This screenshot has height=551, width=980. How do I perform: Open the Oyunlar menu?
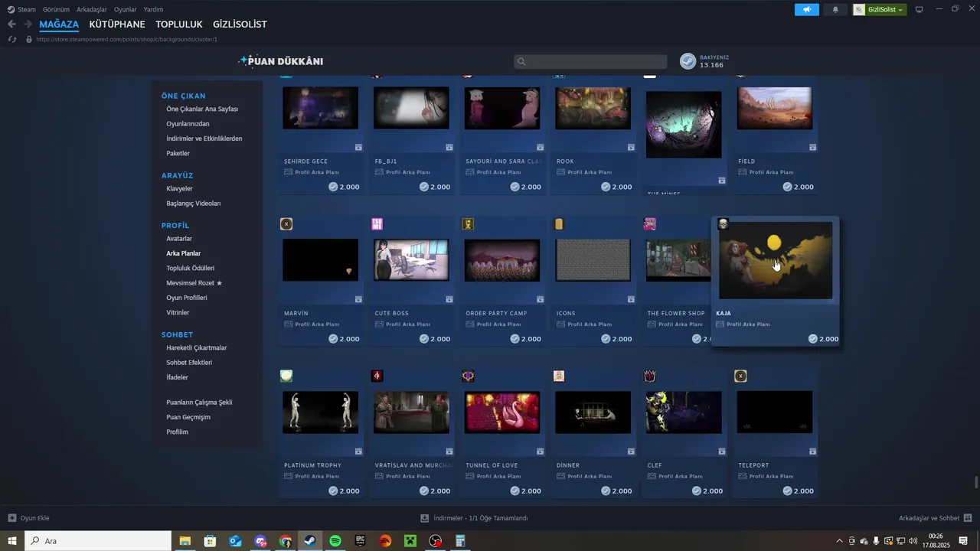[126, 9]
